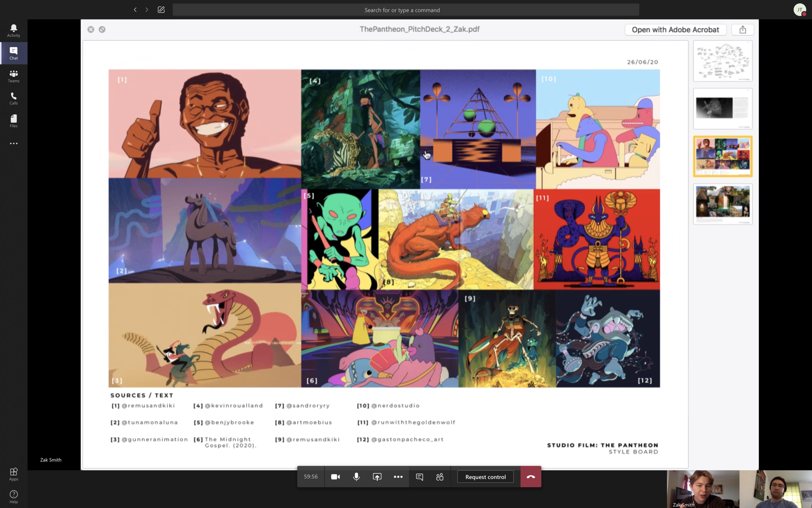
Task: Click the source @gunneranimation
Action: pyautogui.click(x=155, y=439)
